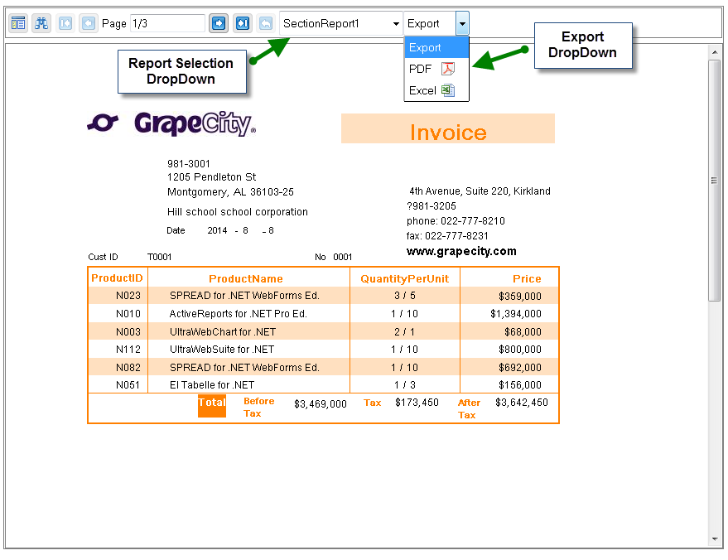Click the scrollbar down arrow
Screen dimensions: 728x560
[715, 539]
